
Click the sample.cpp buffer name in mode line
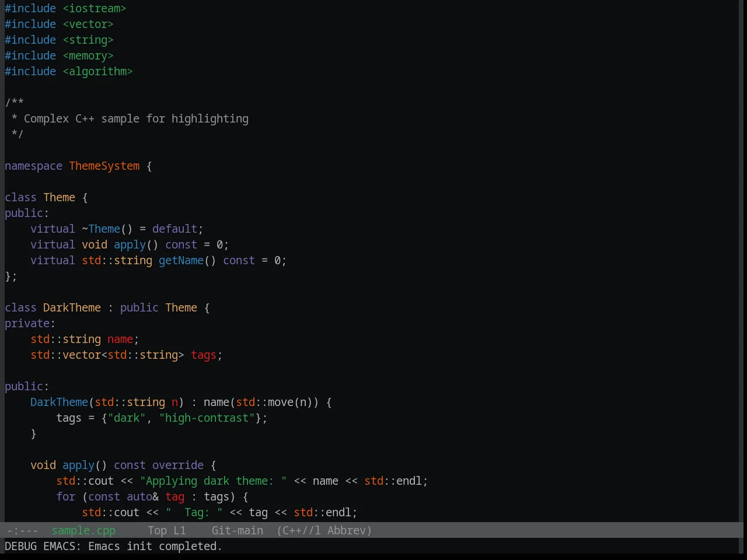click(83, 530)
